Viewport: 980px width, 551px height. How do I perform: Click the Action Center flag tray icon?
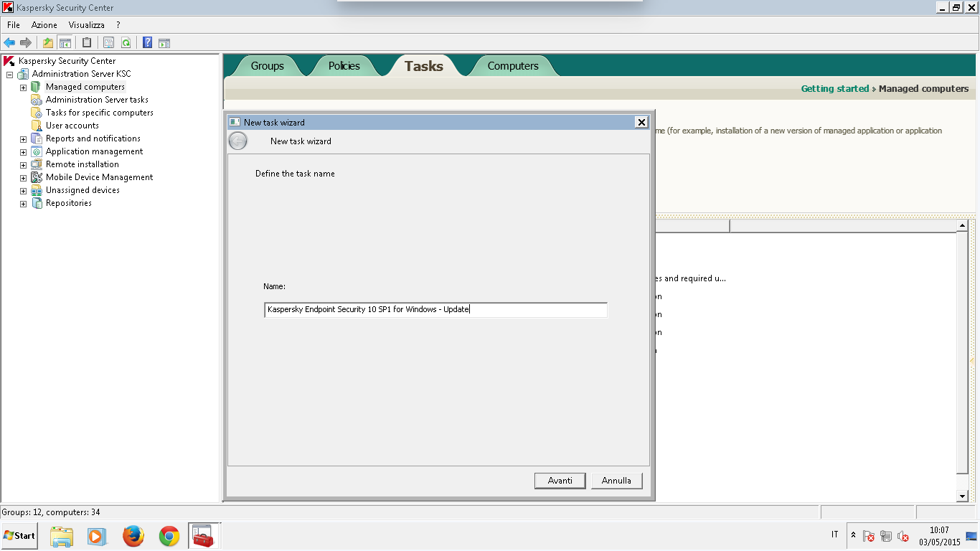(x=868, y=536)
